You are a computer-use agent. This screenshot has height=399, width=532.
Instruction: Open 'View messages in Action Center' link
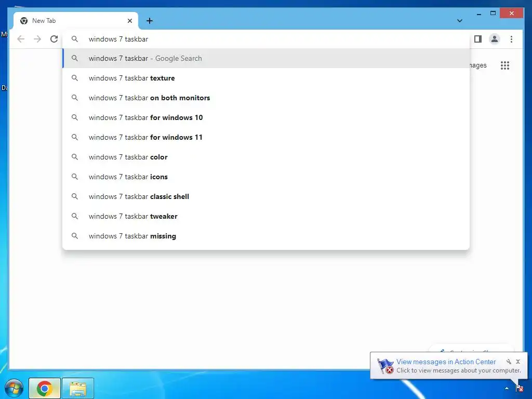coord(446,362)
